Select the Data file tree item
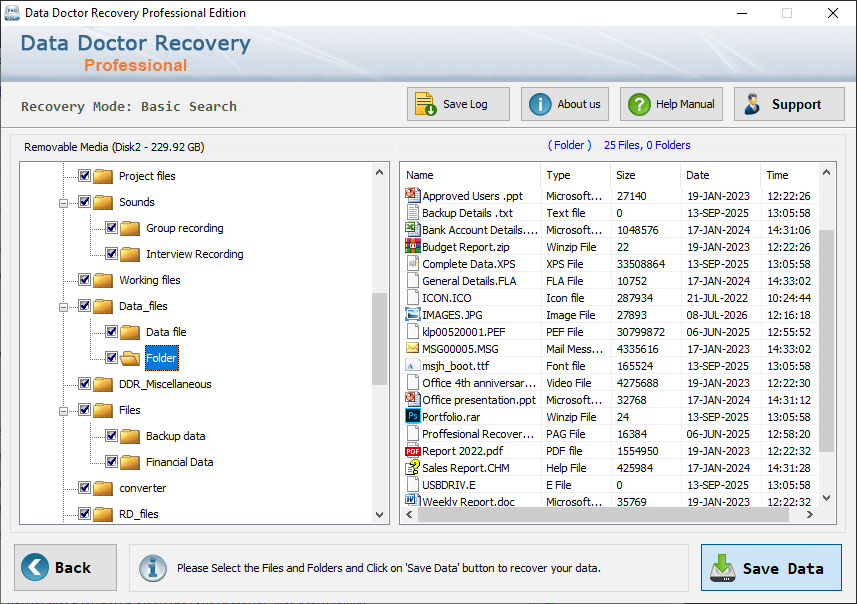 tap(166, 332)
